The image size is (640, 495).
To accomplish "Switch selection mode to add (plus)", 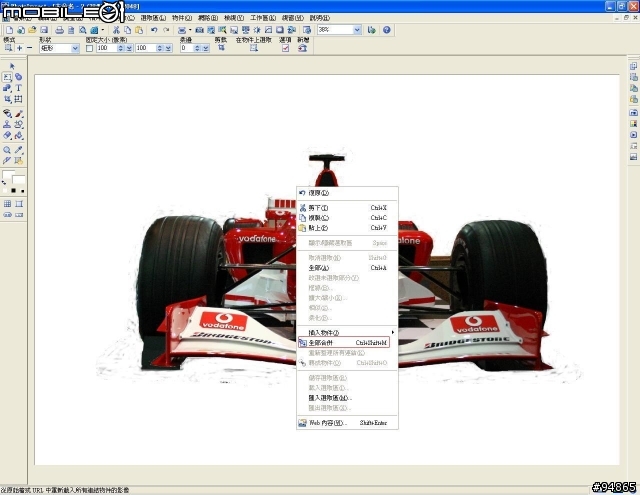I will pyautogui.click(x=19, y=48).
